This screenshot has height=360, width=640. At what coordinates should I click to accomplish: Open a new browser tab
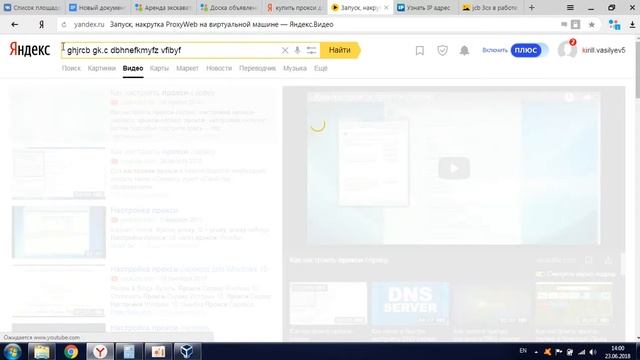click(531, 7)
